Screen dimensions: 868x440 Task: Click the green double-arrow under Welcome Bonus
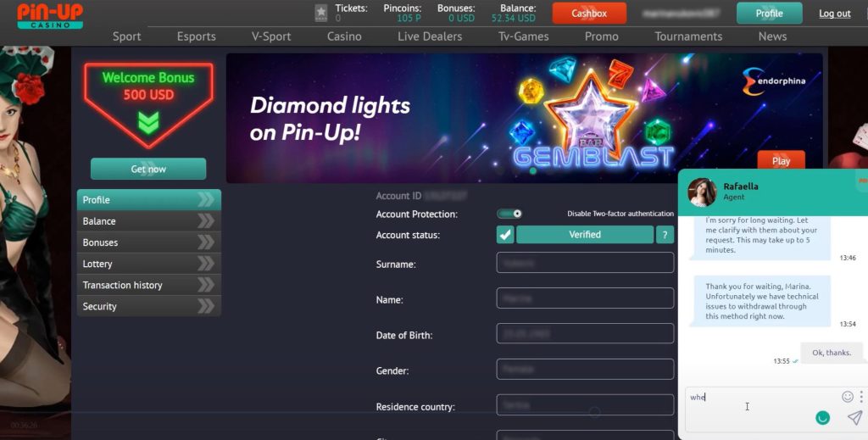pos(148,122)
